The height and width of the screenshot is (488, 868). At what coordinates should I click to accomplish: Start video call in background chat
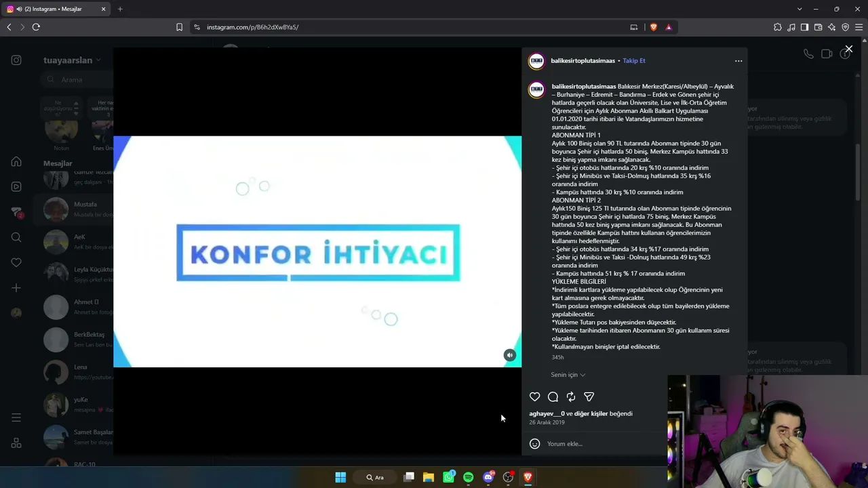tap(827, 54)
